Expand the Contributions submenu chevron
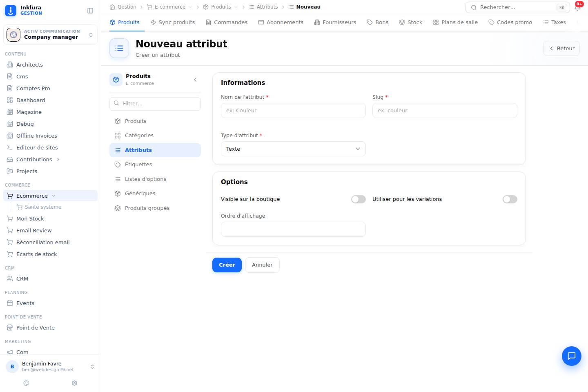Image resolution: width=588 pixels, height=392 pixels. point(58,159)
